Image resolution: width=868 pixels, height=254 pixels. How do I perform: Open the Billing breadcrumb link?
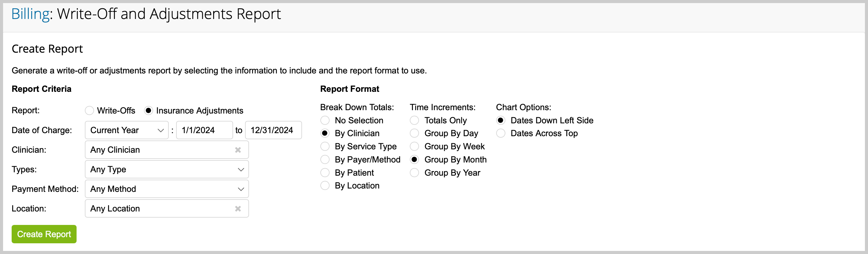pos(30,14)
